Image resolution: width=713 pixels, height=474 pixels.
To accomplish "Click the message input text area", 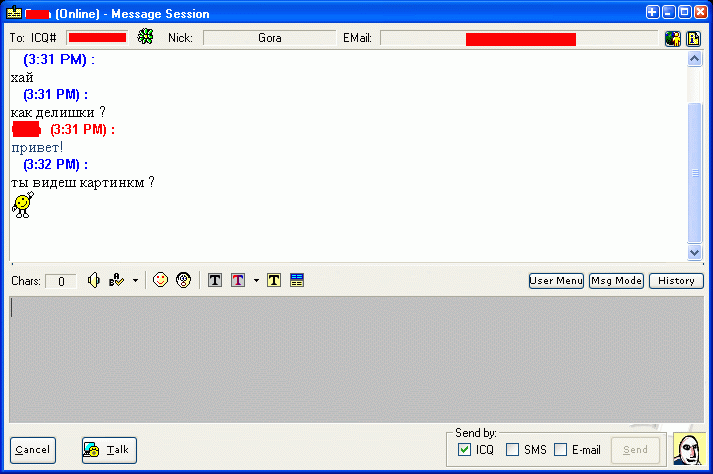I will coord(356,359).
